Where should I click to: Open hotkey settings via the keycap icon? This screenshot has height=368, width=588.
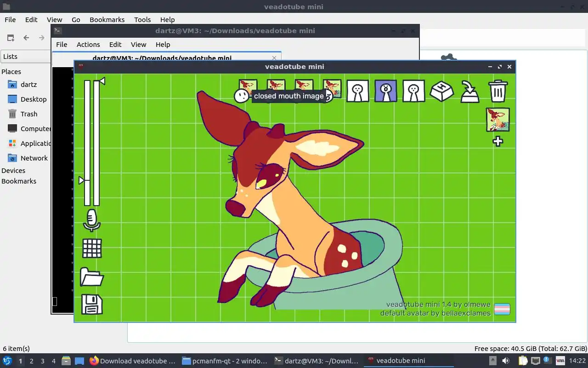pos(441,91)
